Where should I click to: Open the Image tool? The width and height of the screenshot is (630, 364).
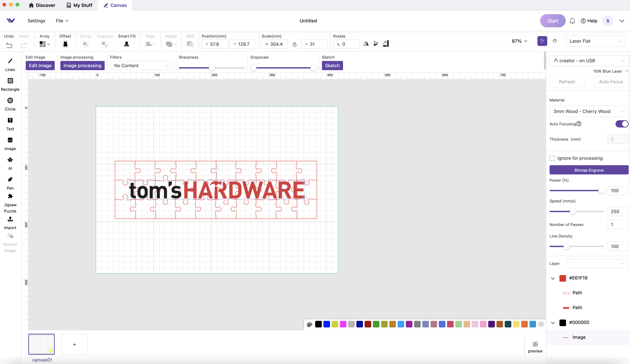click(x=10, y=144)
